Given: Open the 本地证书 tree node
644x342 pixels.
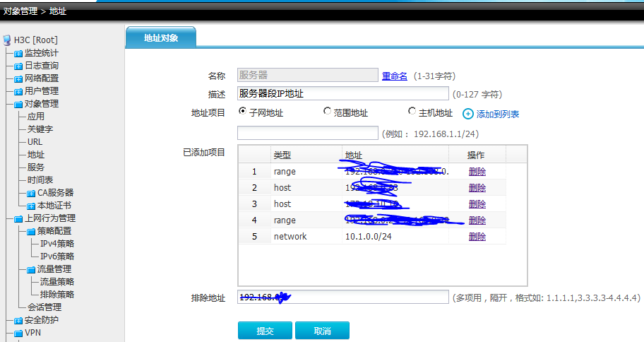Looking at the screenshot, I should point(54,206).
